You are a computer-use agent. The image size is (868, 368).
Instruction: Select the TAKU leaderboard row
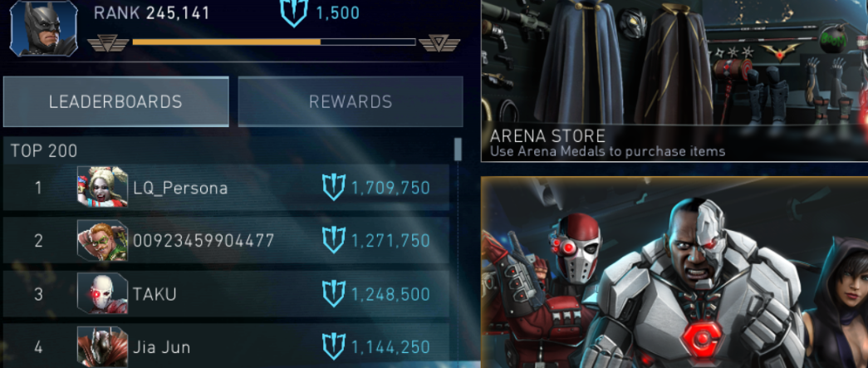point(227,294)
